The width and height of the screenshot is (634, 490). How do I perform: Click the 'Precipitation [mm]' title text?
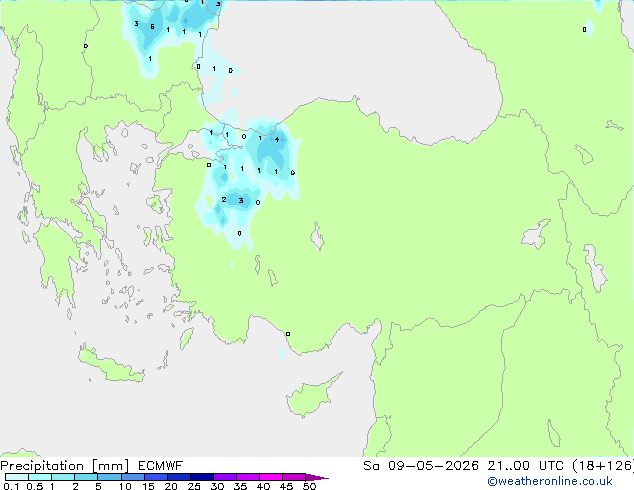point(65,466)
